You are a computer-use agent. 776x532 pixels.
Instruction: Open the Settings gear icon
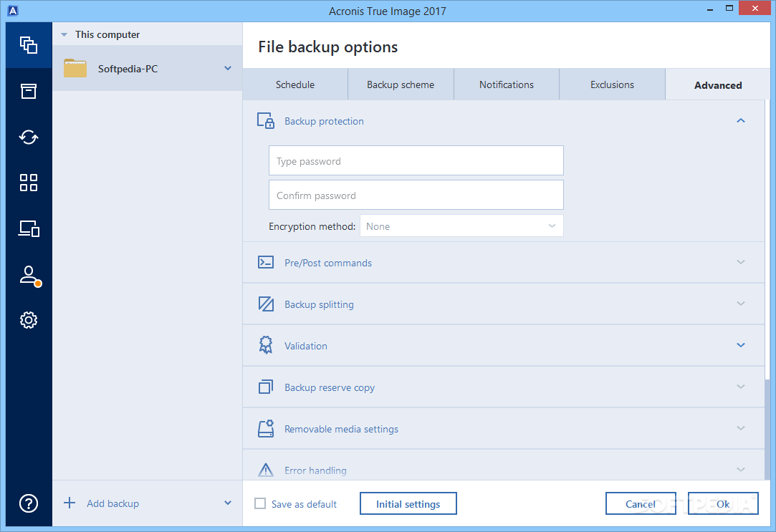pyautogui.click(x=29, y=320)
